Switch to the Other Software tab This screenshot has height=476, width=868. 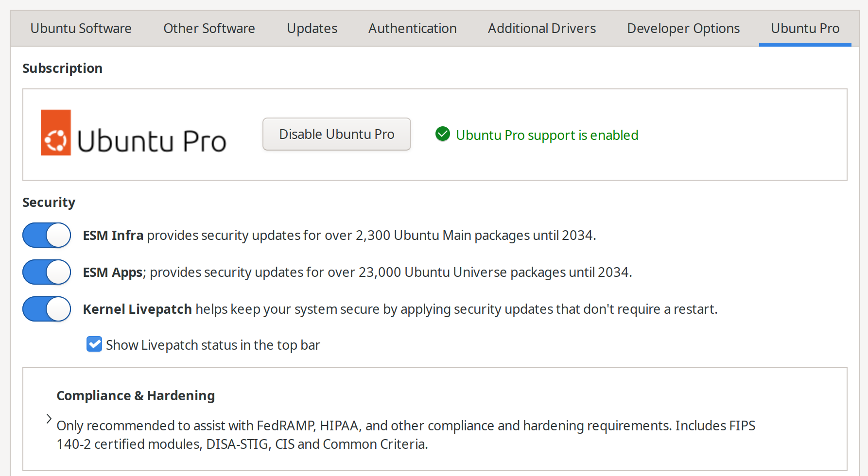209,28
